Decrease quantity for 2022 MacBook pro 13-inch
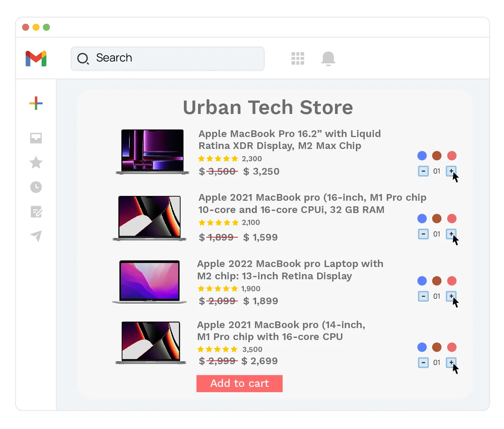Screen dimensions: 504x429 (423, 296)
